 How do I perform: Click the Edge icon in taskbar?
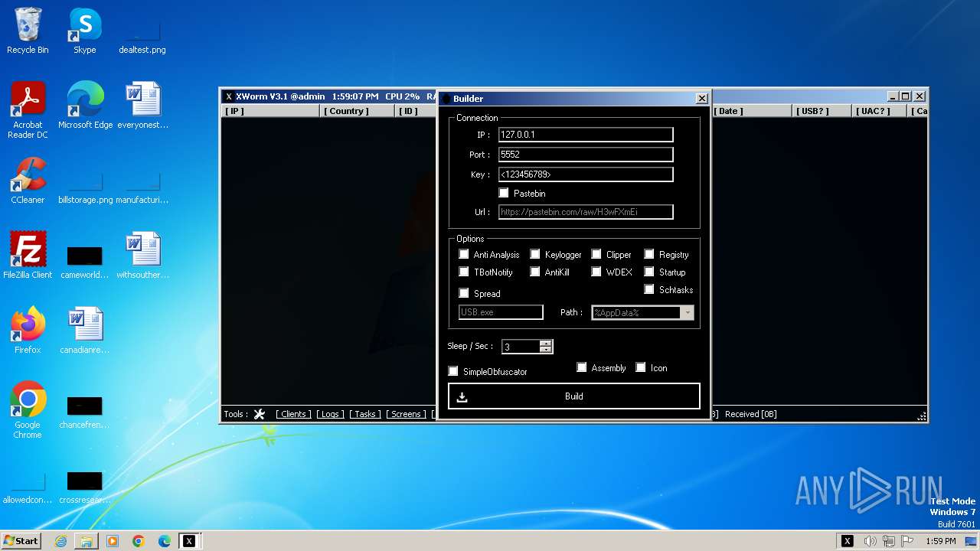click(165, 541)
